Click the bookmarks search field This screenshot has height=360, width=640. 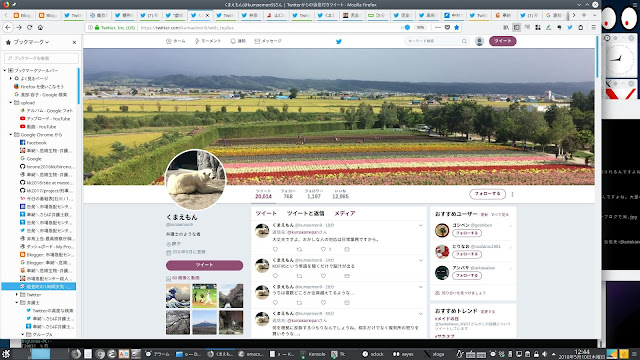pyautogui.click(x=41, y=58)
